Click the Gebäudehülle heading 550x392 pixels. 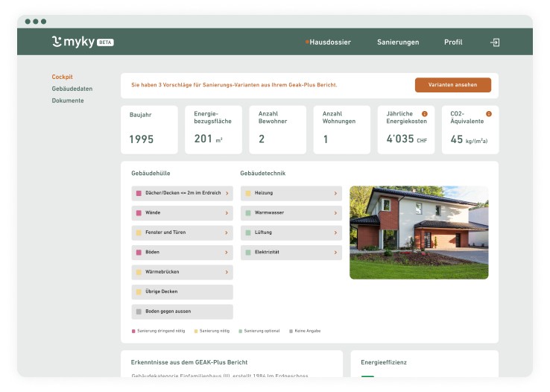151,173
